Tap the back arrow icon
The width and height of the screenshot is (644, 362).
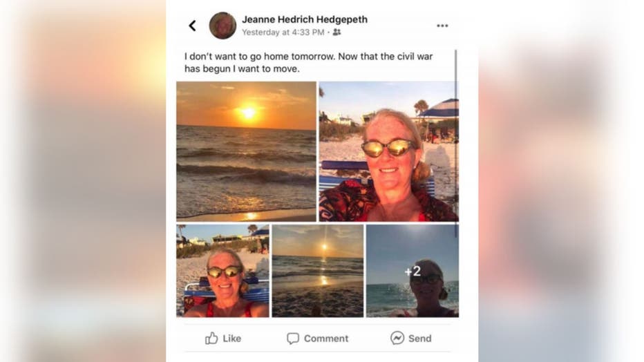point(192,26)
